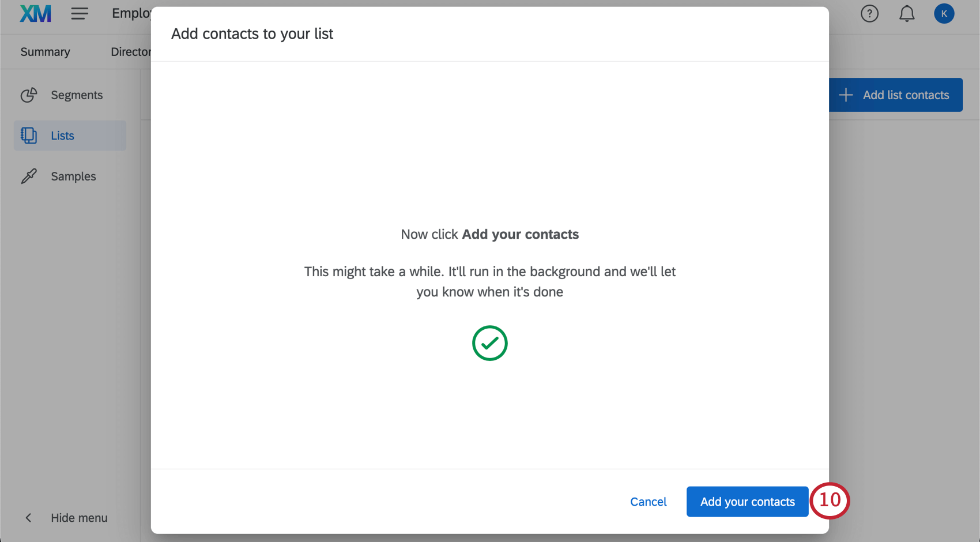The width and height of the screenshot is (980, 542).
Task: Open the notifications bell
Action: tap(907, 13)
